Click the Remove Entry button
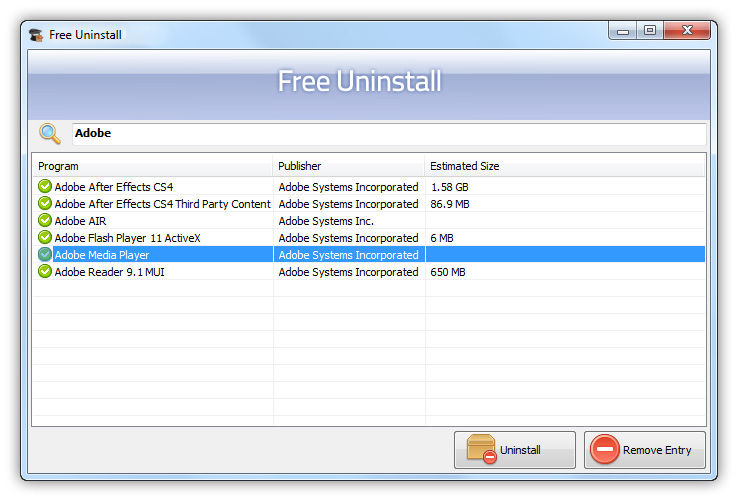This screenshot has width=738, height=501. (x=644, y=450)
